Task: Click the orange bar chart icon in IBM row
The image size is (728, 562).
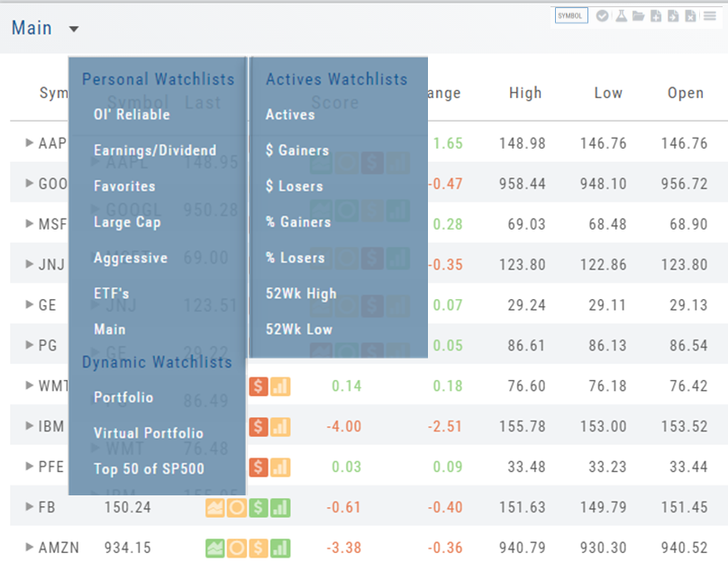Action: [x=280, y=426]
